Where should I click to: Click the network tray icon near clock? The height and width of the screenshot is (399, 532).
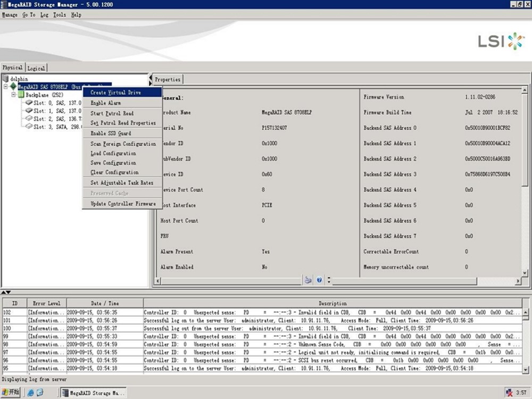point(509,393)
